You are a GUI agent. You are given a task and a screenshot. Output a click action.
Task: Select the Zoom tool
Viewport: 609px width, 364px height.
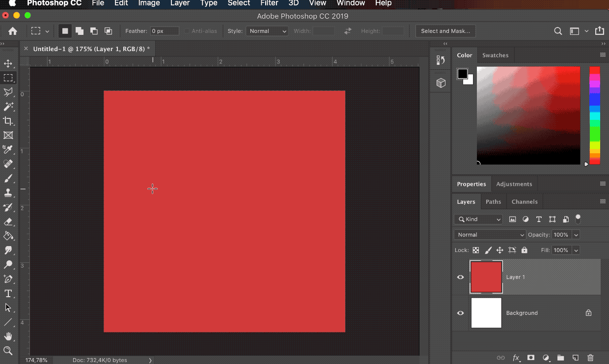[x=9, y=350]
